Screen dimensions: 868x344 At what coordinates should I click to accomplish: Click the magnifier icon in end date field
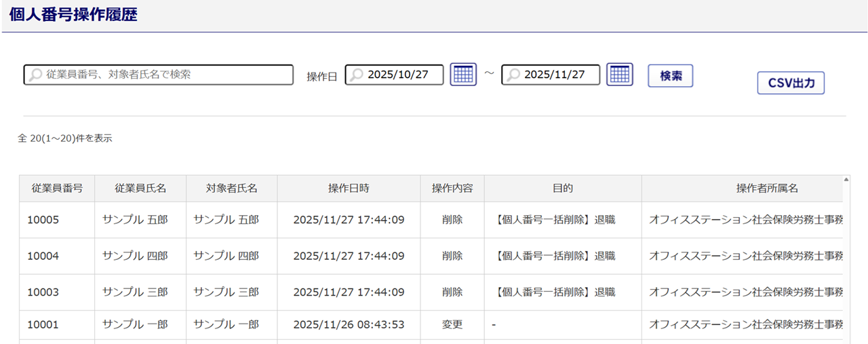coord(513,75)
